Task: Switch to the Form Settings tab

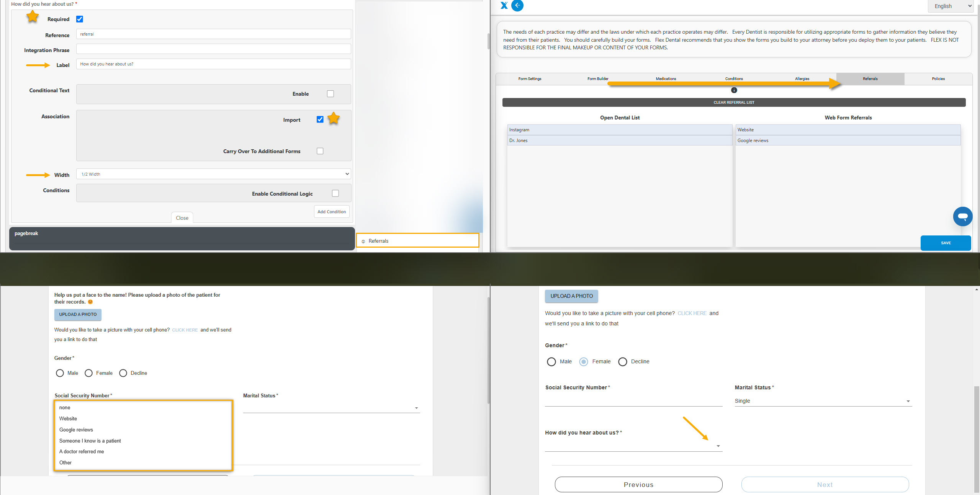Action: point(530,79)
